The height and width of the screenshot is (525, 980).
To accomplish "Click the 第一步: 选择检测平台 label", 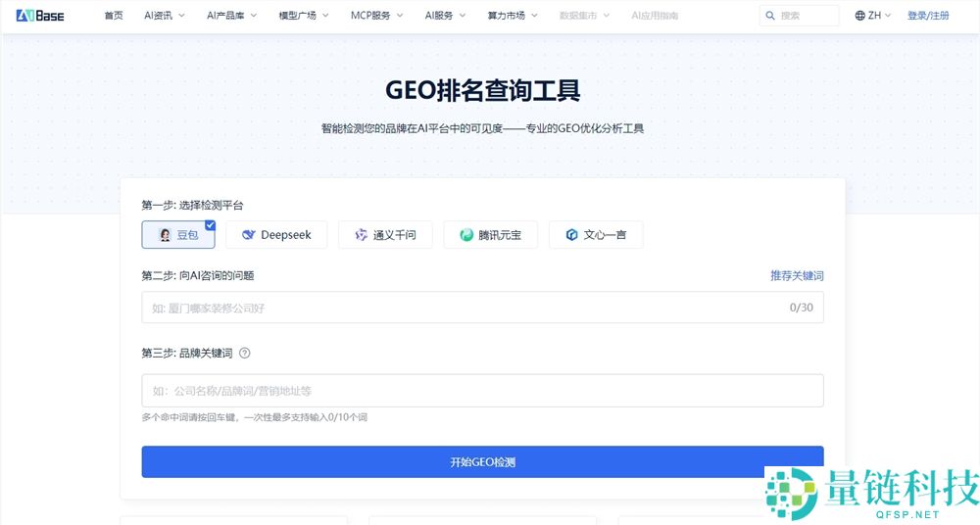I will pos(192,205).
